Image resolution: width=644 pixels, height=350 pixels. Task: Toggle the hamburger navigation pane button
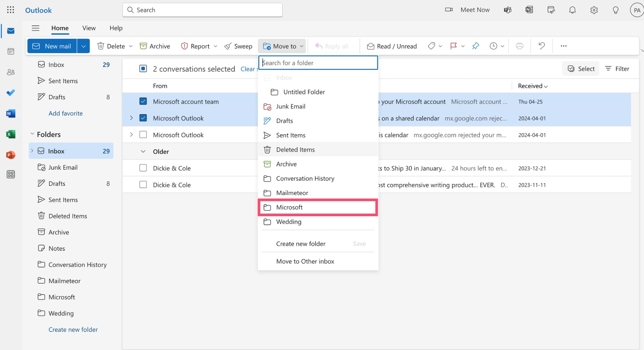36,28
